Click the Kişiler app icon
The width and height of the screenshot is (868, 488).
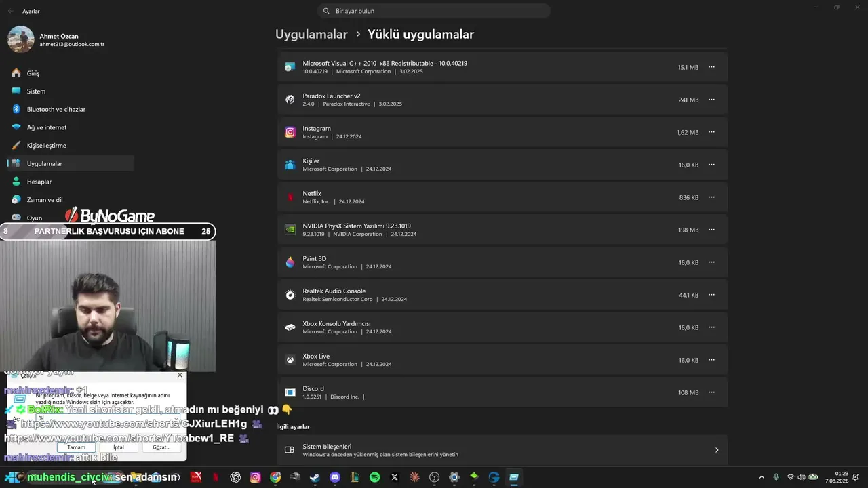290,165
